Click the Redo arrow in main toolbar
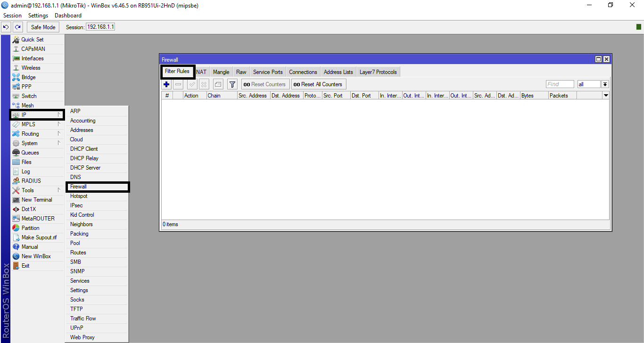Screen dimensions: 644x343 [17, 27]
